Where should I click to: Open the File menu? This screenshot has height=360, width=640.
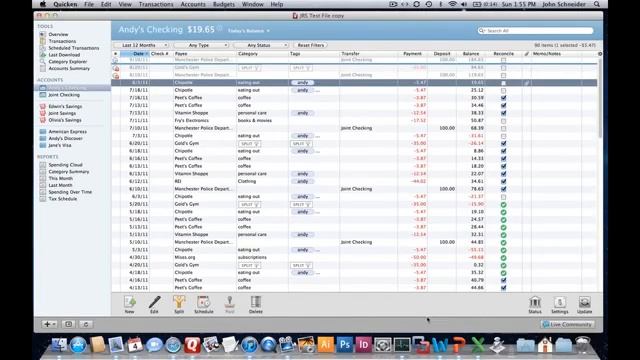[x=89, y=4]
